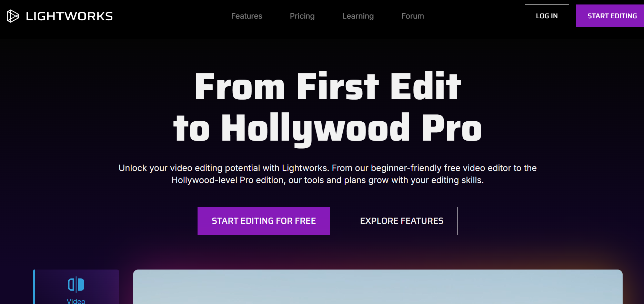This screenshot has height=304, width=644.
Task: Click the EXPLORE FEATURES button
Action: point(402,221)
